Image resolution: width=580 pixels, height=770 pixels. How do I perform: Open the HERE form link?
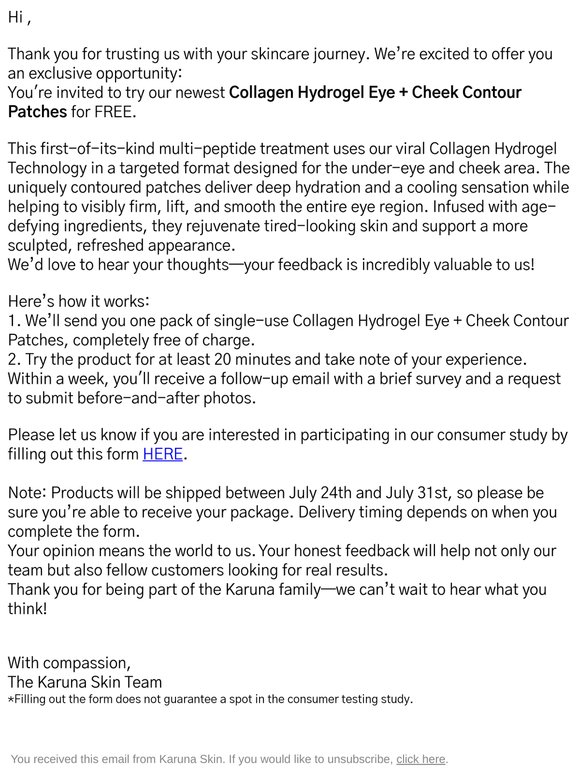(x=163, y=454)
